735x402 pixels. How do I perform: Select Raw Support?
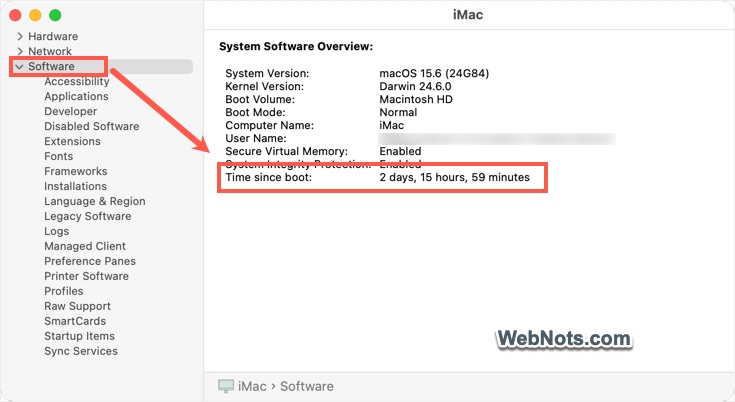tap(77, 306)
